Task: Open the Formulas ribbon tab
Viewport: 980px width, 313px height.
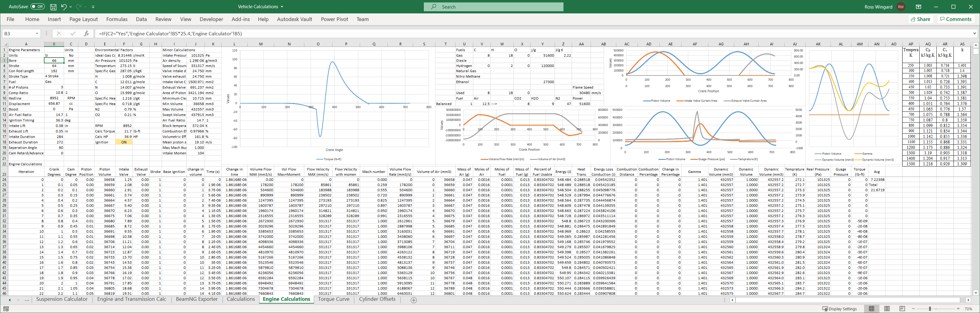Action: (x=117, y=19)
